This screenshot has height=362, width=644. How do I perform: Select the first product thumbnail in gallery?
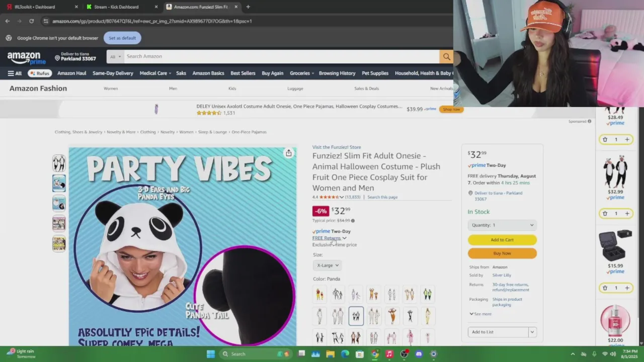[x=59, y=163]
